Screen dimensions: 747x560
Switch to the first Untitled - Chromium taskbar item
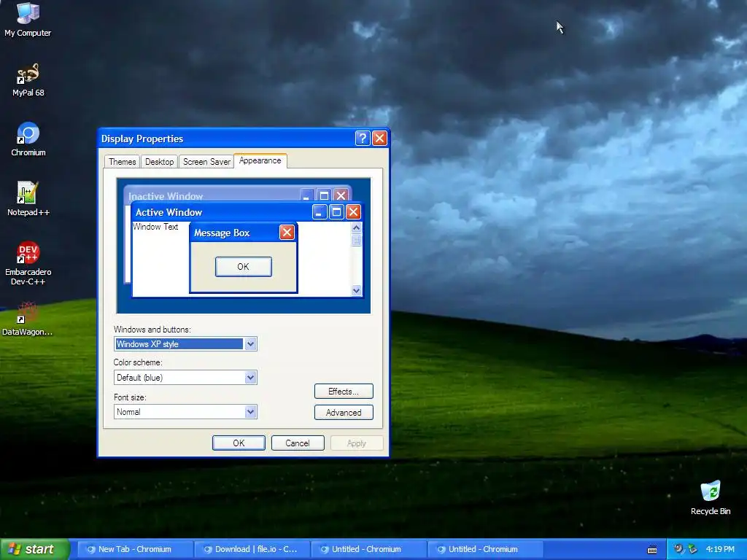pos(368,549)
